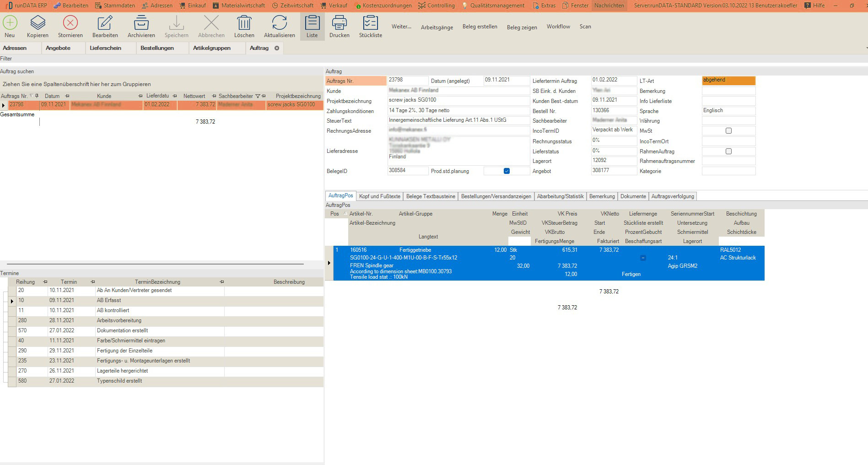Toggle the MwSt checkbox
Viewport: 868px width, 465px height.
point(729,131)
